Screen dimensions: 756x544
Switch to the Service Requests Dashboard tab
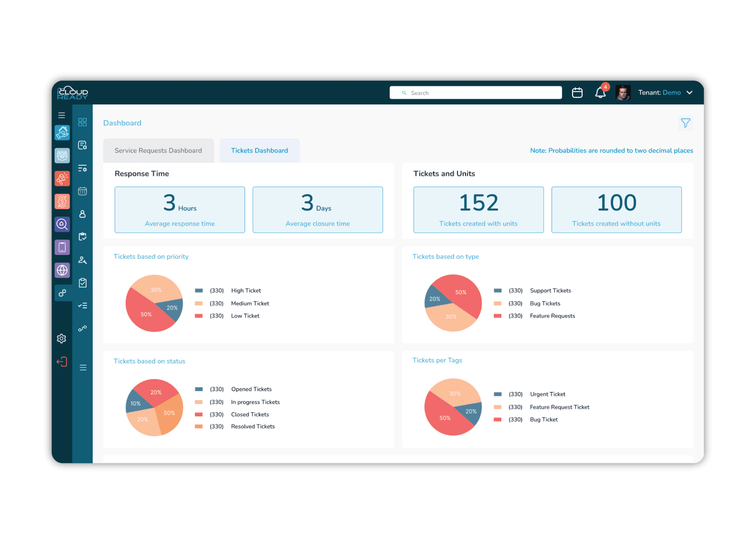[x=158, y=150]
